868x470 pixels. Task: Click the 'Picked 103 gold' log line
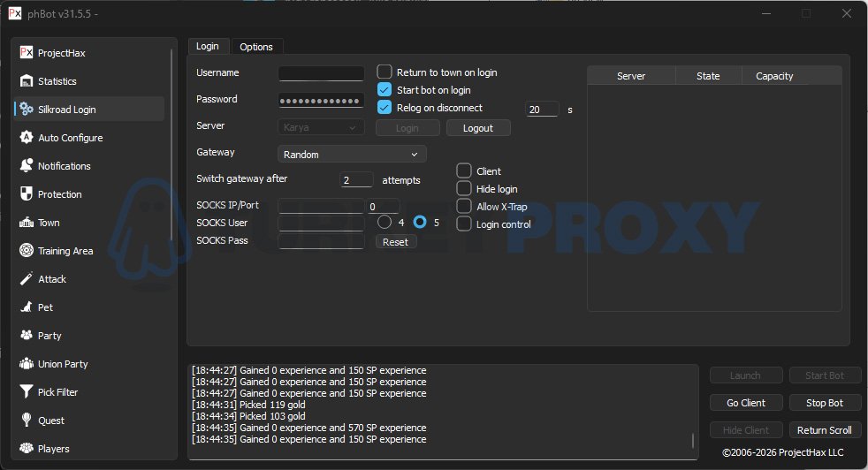pyautogui.click(x=248, y=416)
